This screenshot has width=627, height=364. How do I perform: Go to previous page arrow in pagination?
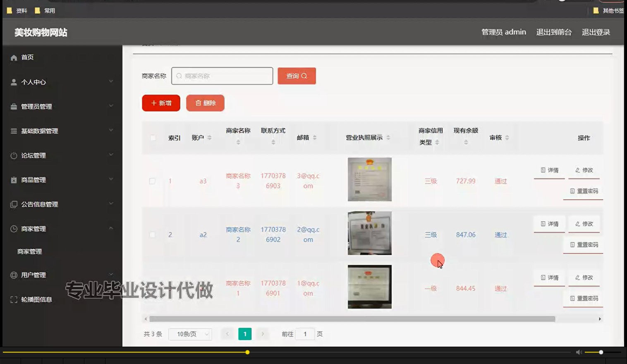coord(227,334)
